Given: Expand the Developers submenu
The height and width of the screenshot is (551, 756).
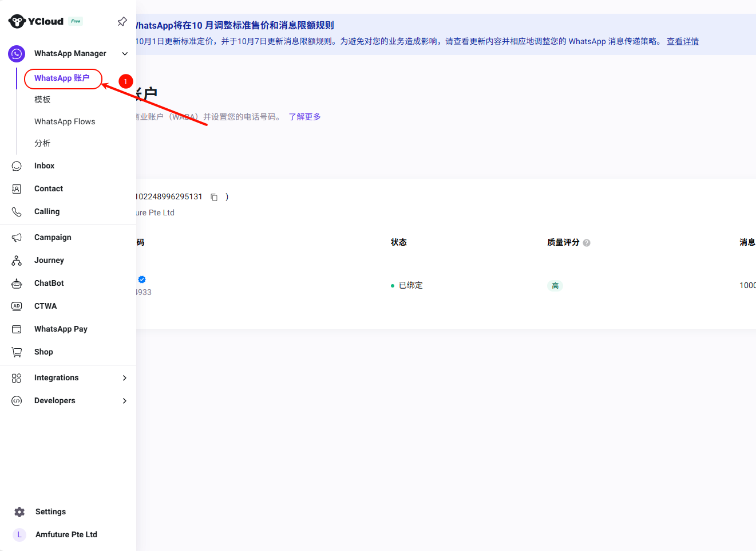Looking at the screenshot, I should tap(125, 401).
